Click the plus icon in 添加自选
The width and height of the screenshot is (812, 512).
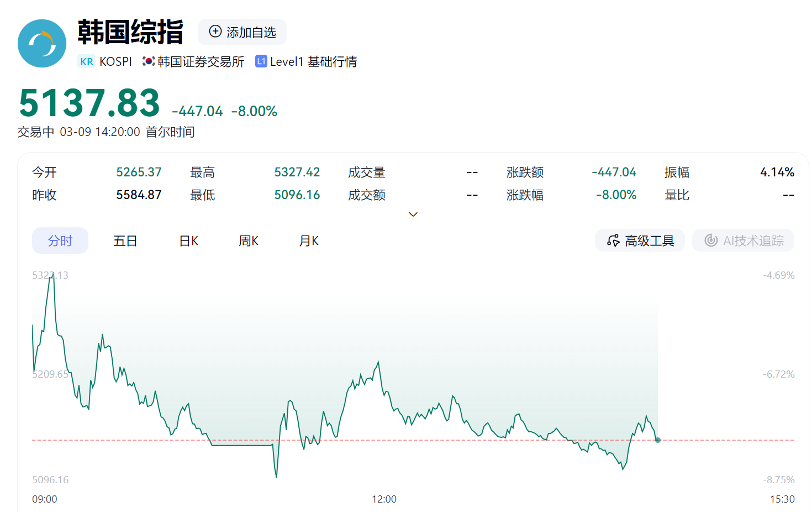tap(215, 32)
